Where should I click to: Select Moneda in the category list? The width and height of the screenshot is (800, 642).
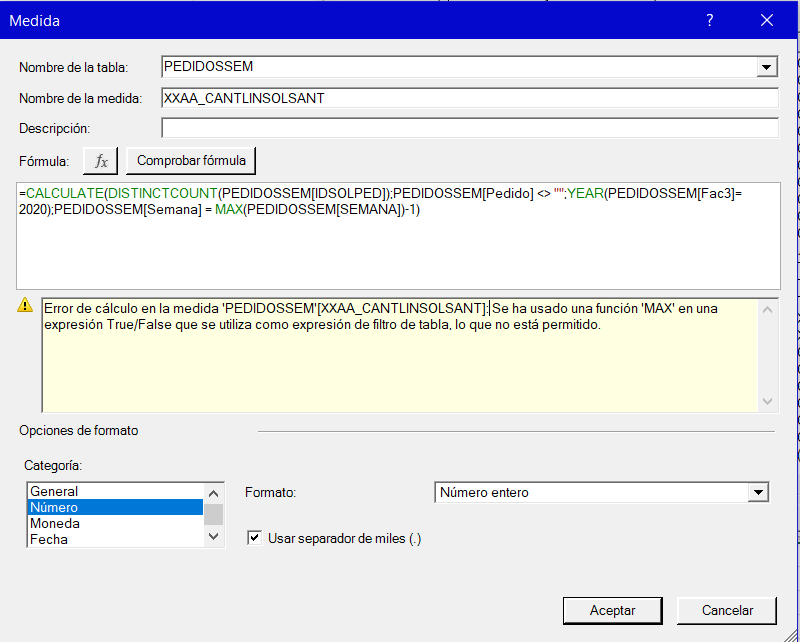click(115, 523)
